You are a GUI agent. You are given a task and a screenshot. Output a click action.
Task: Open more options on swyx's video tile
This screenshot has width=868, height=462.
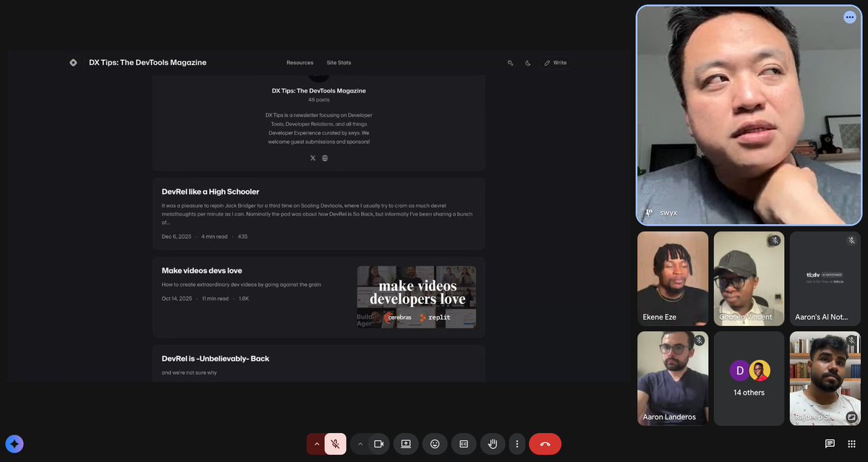(x=849, y=17)
